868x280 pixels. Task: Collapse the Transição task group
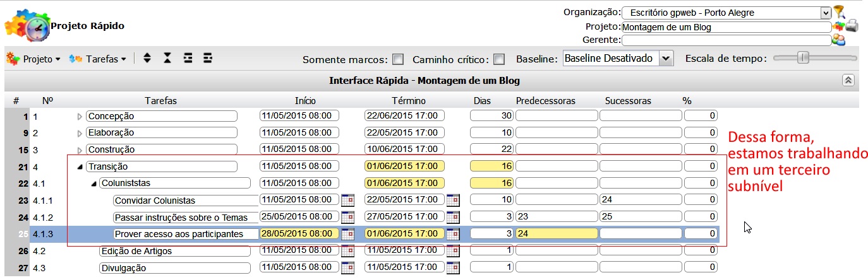[80, 166]
